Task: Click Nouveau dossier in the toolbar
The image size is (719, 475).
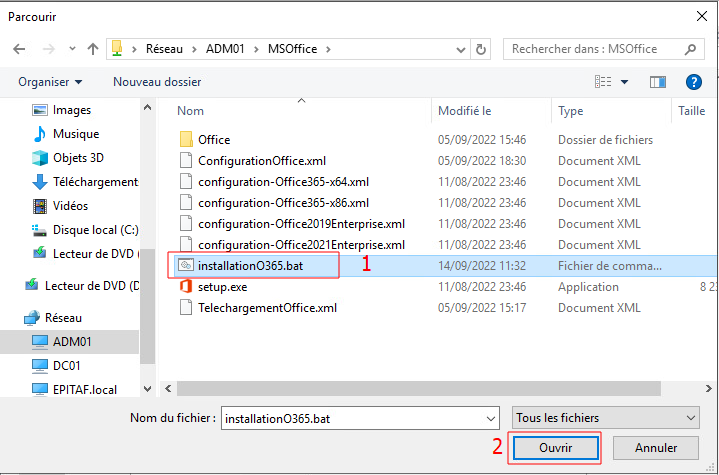Action: [157, 82]
